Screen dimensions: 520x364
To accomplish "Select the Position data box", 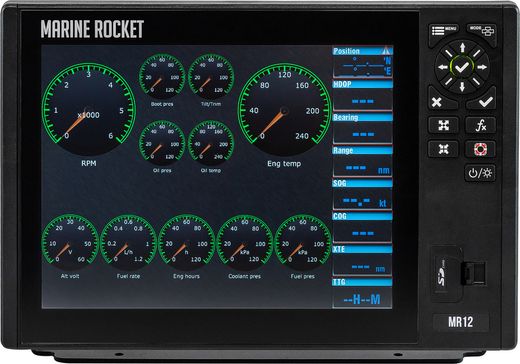I will (x=363, y=62).
